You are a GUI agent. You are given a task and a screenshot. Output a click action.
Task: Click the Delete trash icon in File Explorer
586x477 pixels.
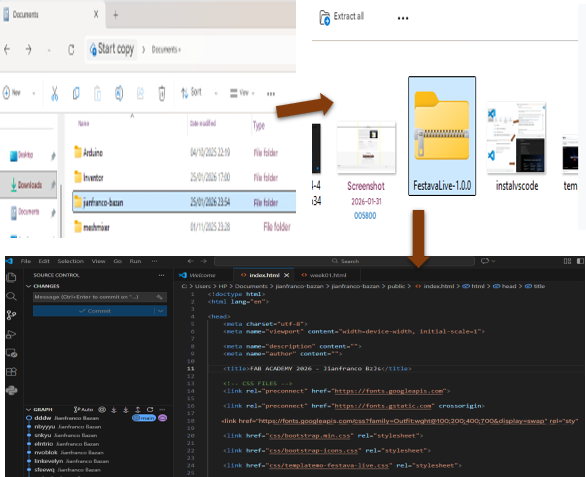(x=162, y=93)
